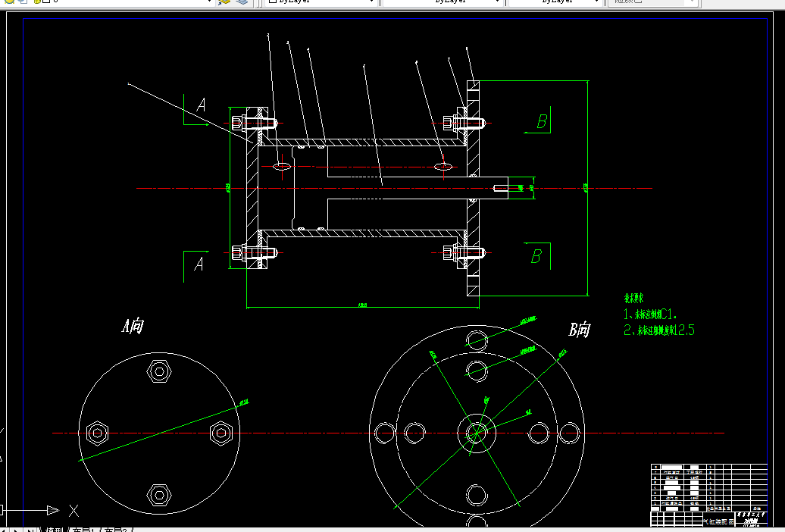
Task: Select the 气缸装配图 title block text
Action: coord(718,521)
